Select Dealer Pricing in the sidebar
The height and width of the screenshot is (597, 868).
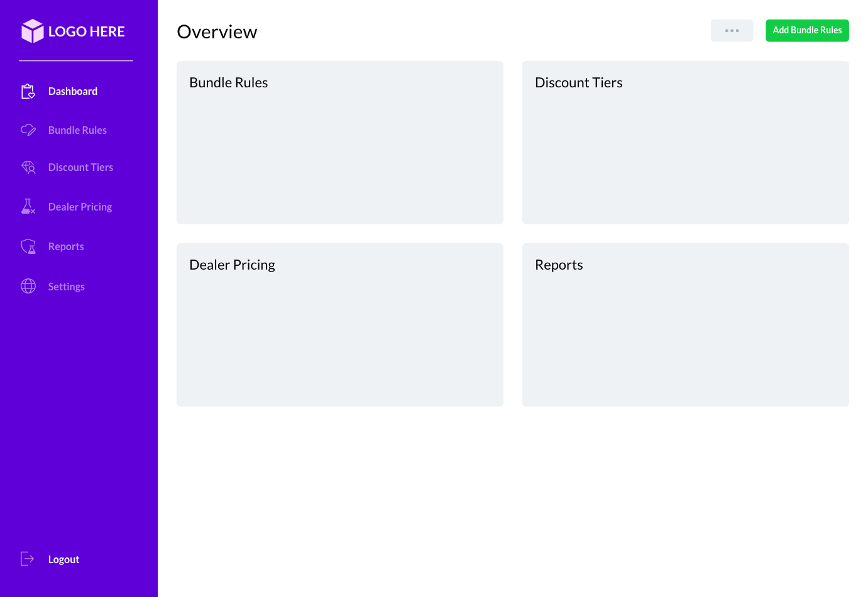[80, 207]
